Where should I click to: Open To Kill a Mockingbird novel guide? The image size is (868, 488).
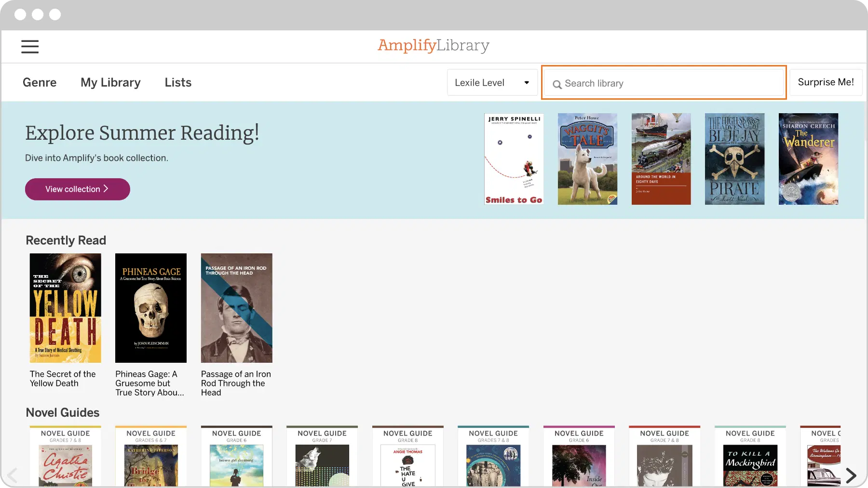click(x=750, y=456)
